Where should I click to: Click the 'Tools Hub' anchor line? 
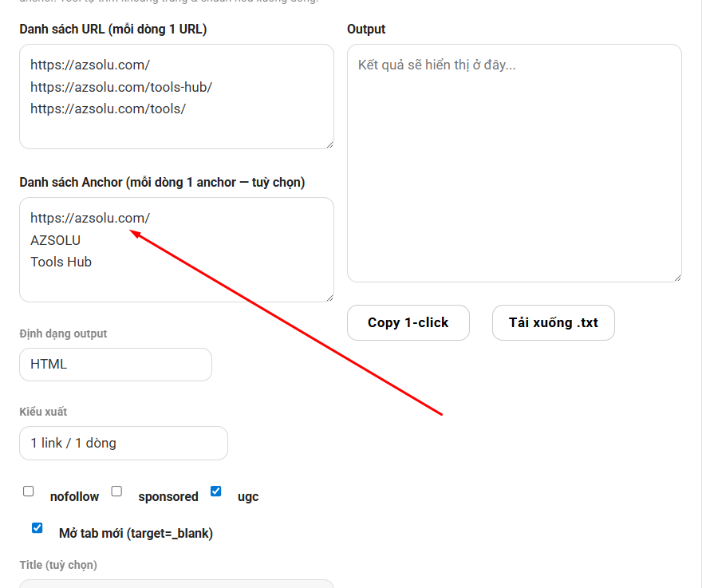[x=61, y=262]
